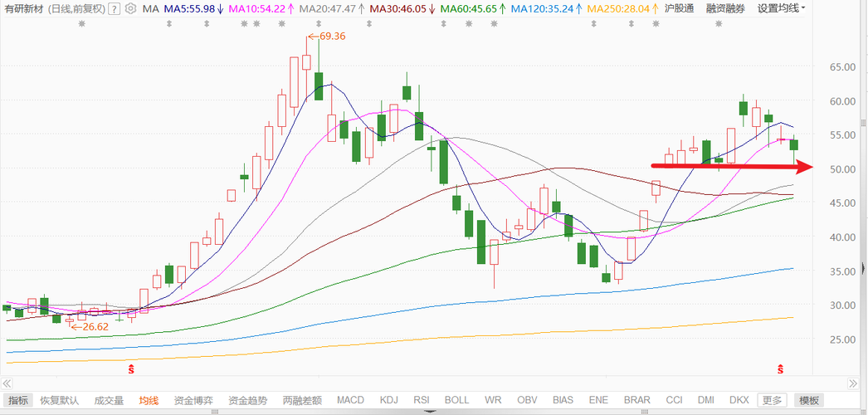The height and width of the screenshot is (415, 868).
Task: Click the candlestick with the 26.62 low
Action: pyautogui.click(x=69, y=320)
